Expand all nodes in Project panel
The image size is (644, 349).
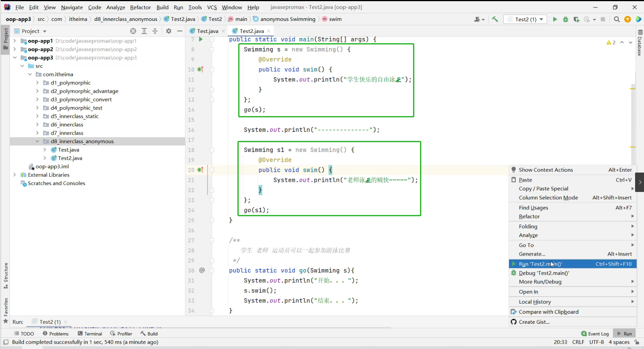(144, 31)
